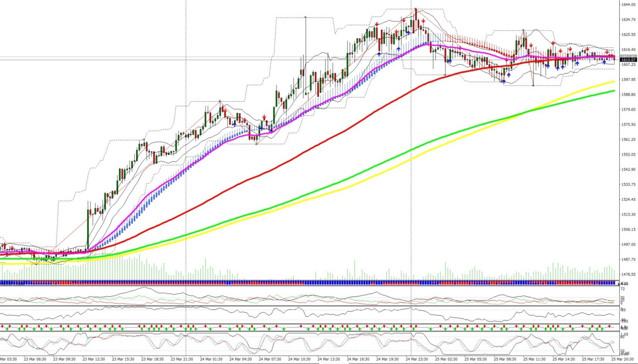Click the 25 Mar 11:30 time label
The image size is (638, 364).
(534, 359)
